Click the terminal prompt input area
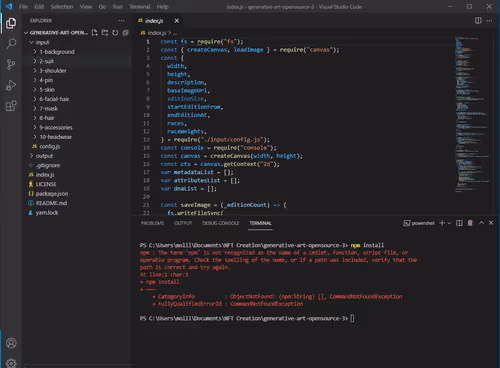Image resolution: width=500 pixels, height=368 pixels. click(352, 318)
